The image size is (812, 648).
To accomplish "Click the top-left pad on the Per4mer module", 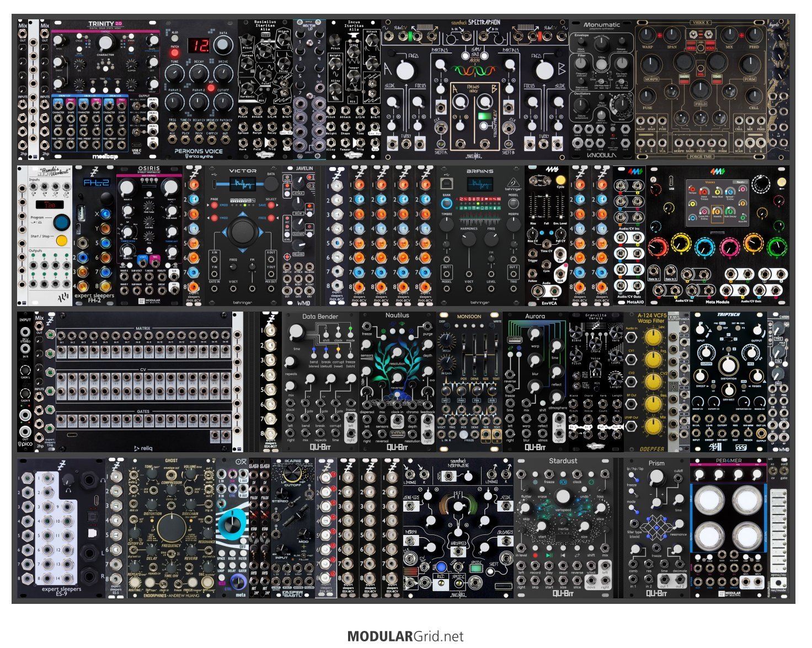I will [x=709, y=500].
